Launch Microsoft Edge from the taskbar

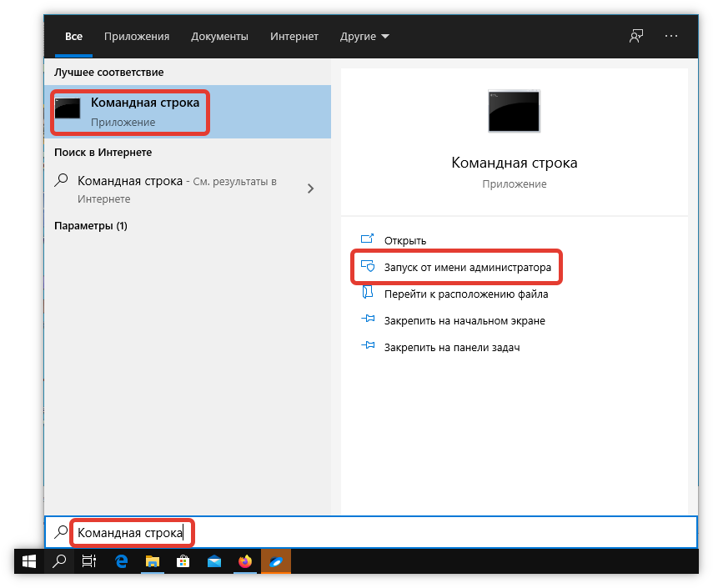pos(121,561)
